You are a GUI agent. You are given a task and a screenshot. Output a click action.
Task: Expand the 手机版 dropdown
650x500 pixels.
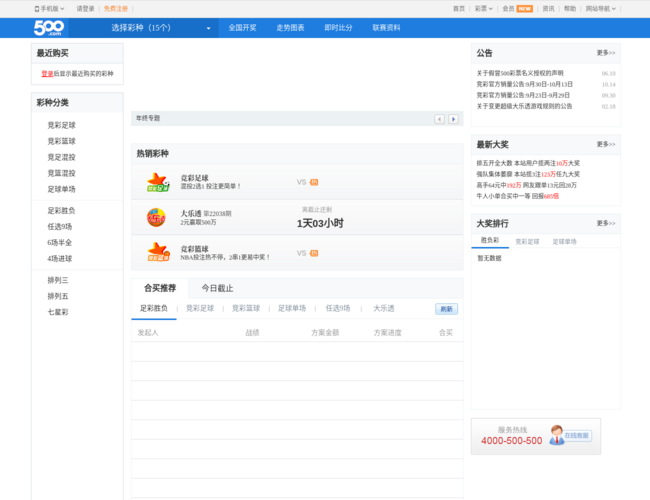(50, 9)
